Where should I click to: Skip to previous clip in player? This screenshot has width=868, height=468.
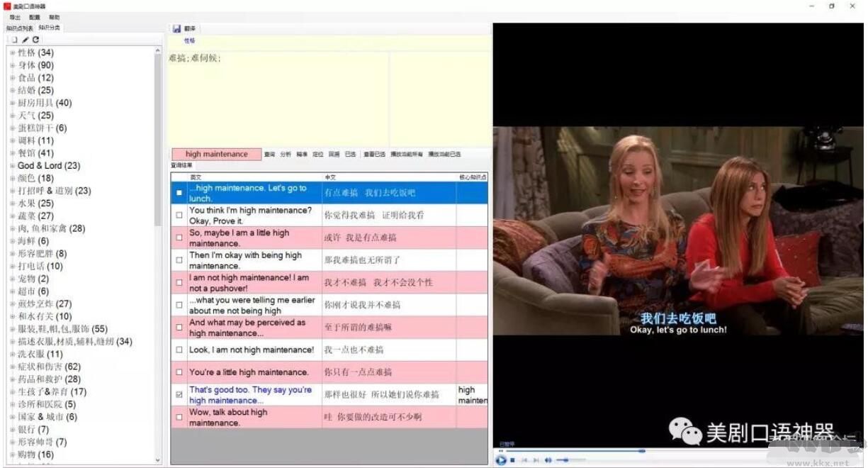coord(525,460)
